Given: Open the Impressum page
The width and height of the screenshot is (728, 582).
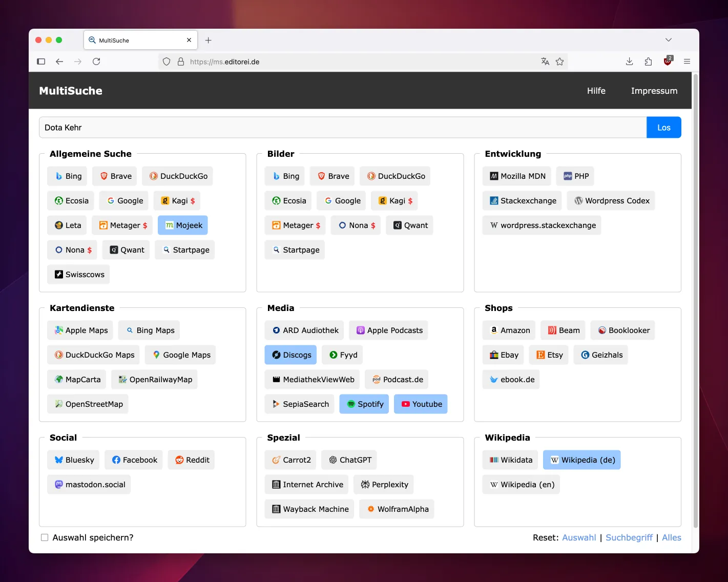Looking at the screenshot, I should 654,91.
